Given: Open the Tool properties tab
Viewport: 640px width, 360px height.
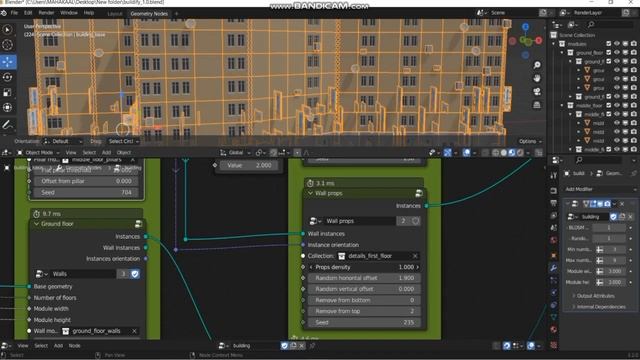Looking at the screenshot, I should click(553, 176).
